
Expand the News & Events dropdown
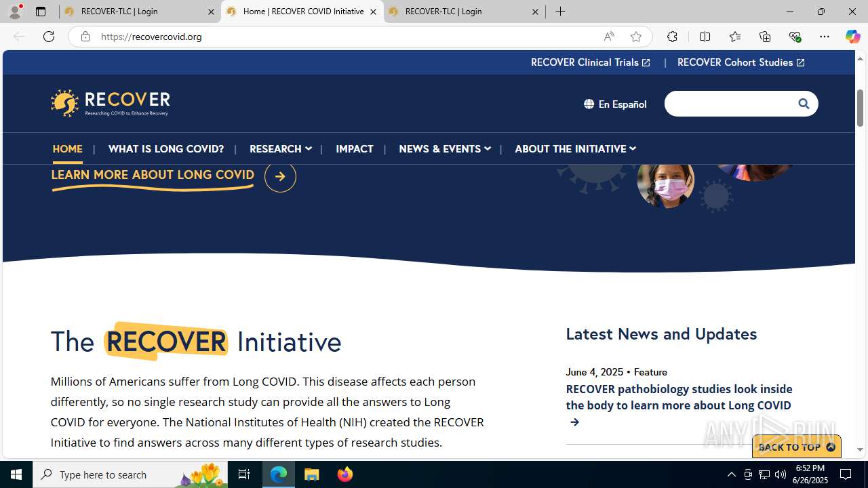click(444, 148)
